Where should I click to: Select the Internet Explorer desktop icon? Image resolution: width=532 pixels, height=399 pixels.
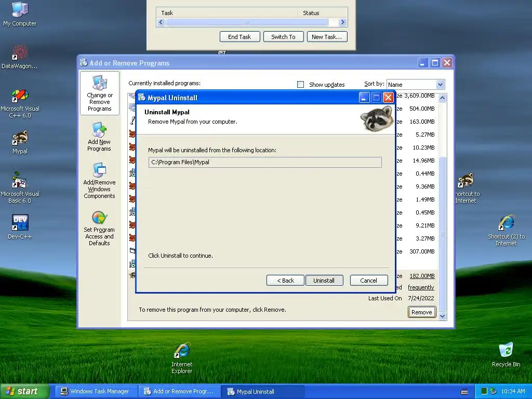(182, 358)
